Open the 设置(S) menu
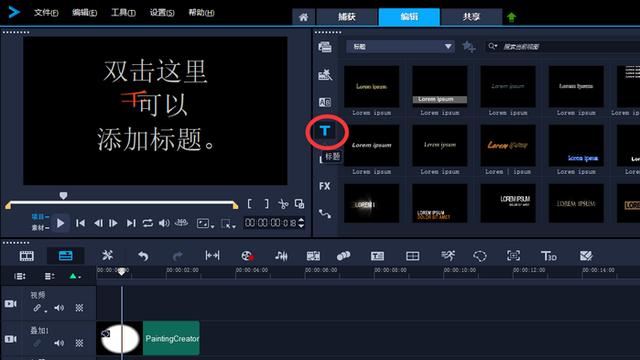The width and height of the screenshot is (640, 360). point(162,13)
